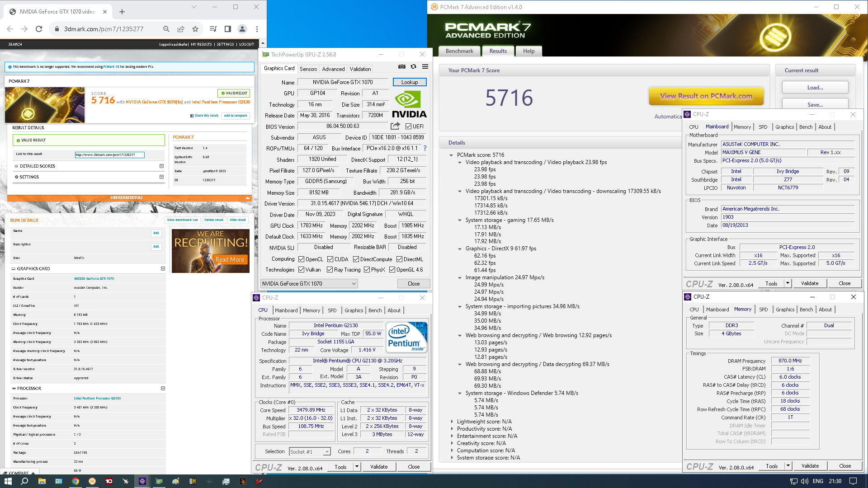
Task: Expand the Productivity score node
Action: tap(452, 429)
